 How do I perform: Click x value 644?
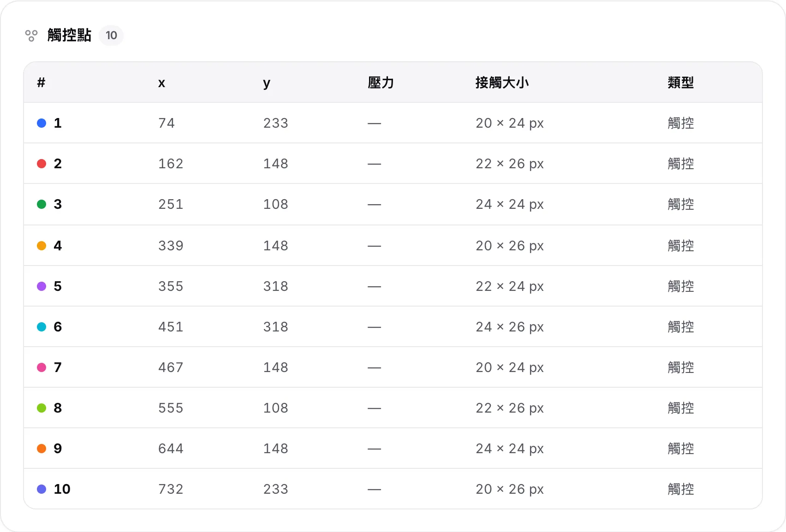pos(171,449)
